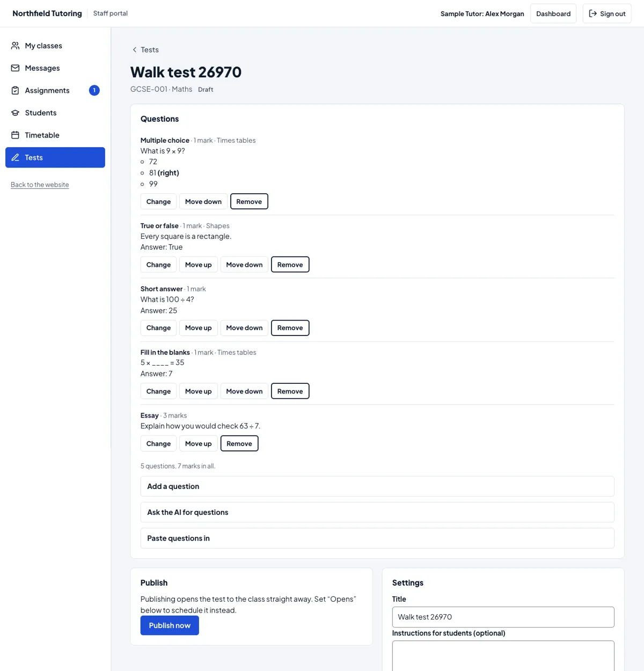The image size is (644, 671).
Task: Open Students section
Action: point(55,113)
